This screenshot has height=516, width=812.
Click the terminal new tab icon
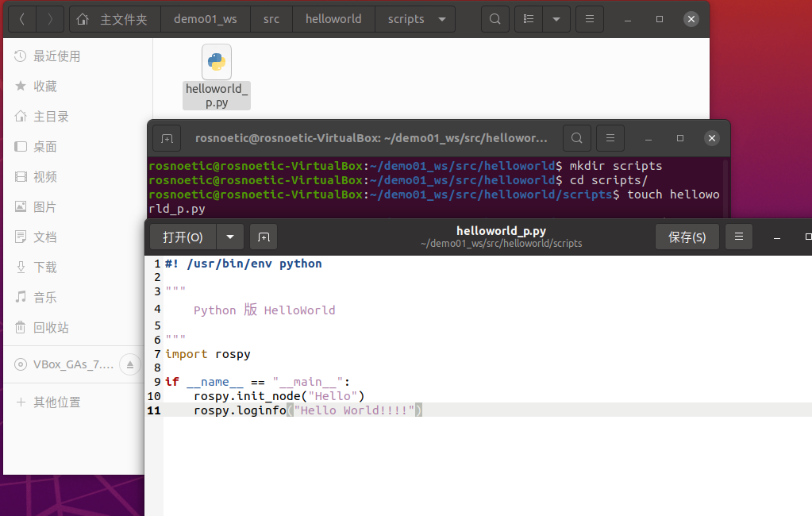click(x=167, y=138)
